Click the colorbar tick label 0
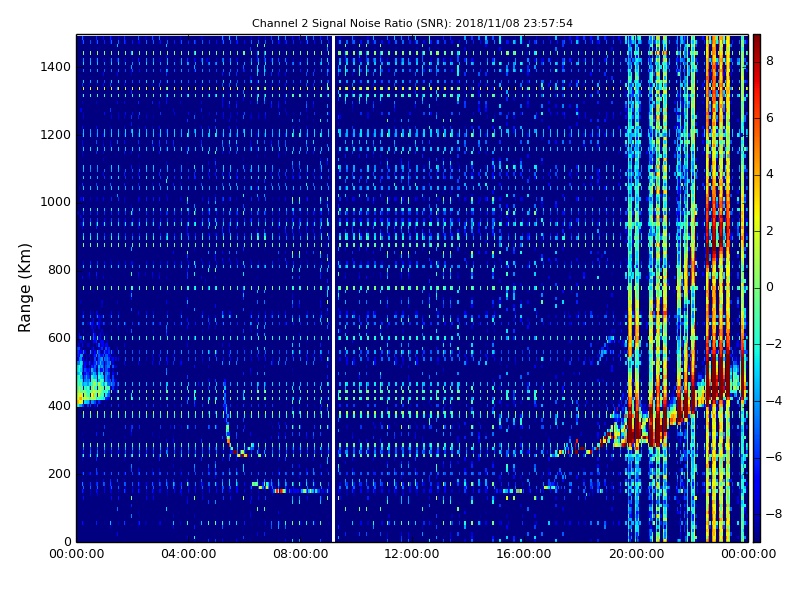 pos(770,287)
